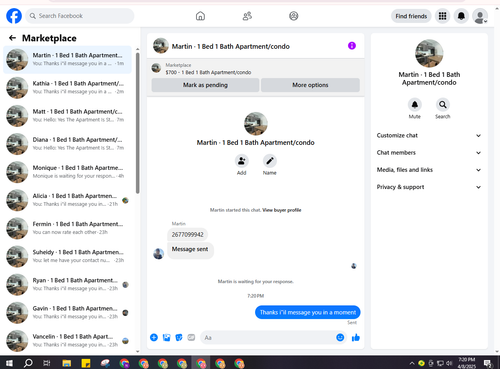Open more actions plus icon in composer
This screenshot has width=500, height=369.
pyautogui.click(x=154, y=337)
